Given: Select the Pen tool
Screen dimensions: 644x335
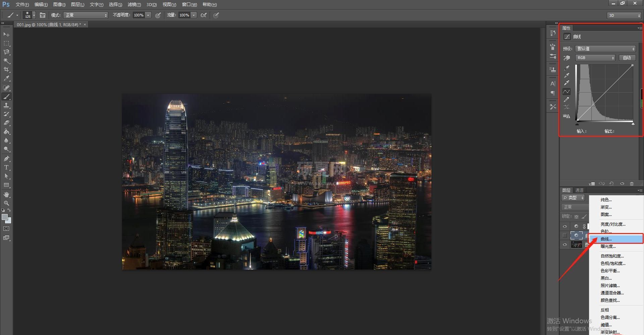Looking at the screenshot, I should (x=6, y=159).
